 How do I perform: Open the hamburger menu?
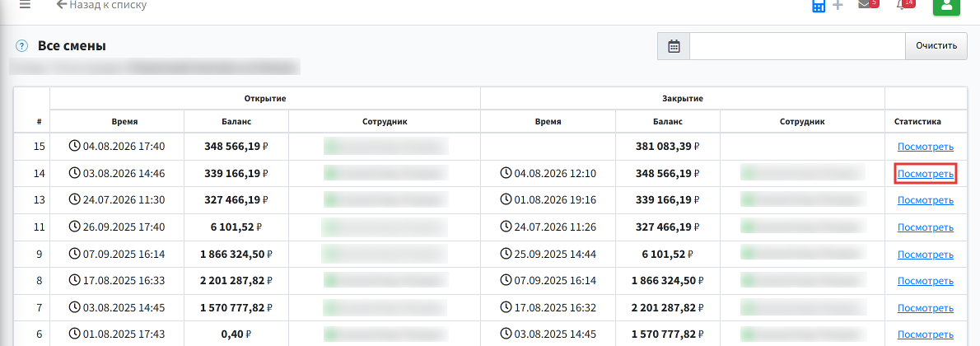[x=25, y=4]
